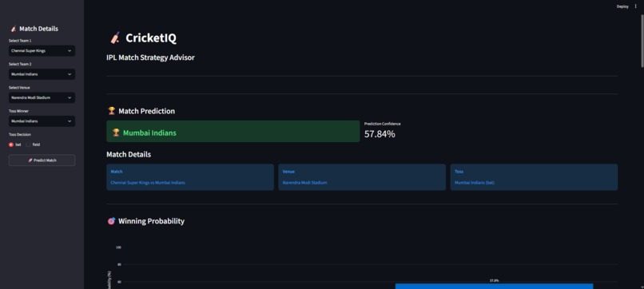This screenshot has height=289, width=644.
Task: Click the target icon beside Winning Probability
Action: point(111,221)
